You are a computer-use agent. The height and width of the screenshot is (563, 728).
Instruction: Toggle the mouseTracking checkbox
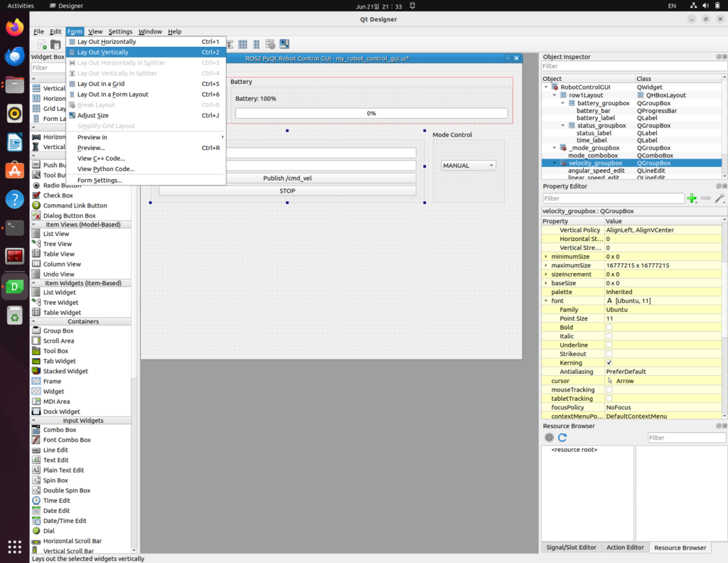click(x=609, y=390)
